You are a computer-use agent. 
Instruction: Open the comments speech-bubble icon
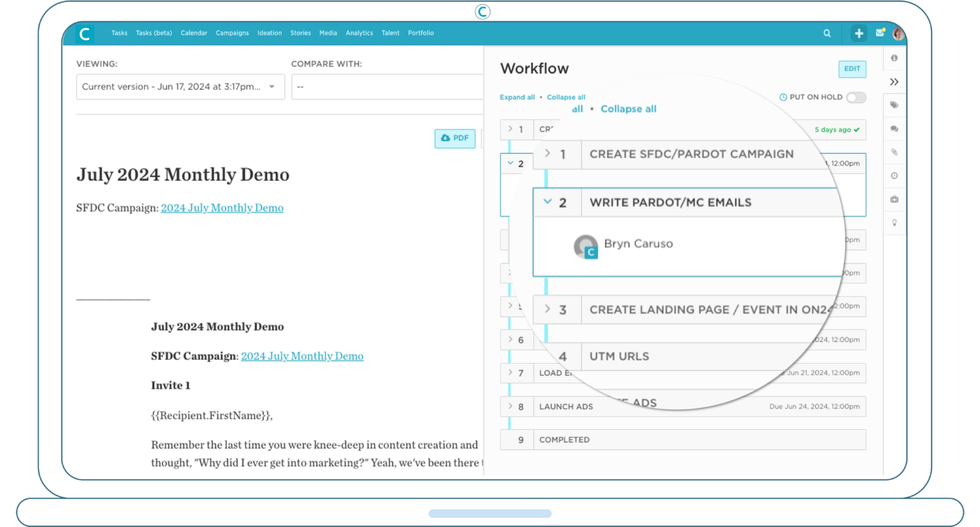[894, 129]
